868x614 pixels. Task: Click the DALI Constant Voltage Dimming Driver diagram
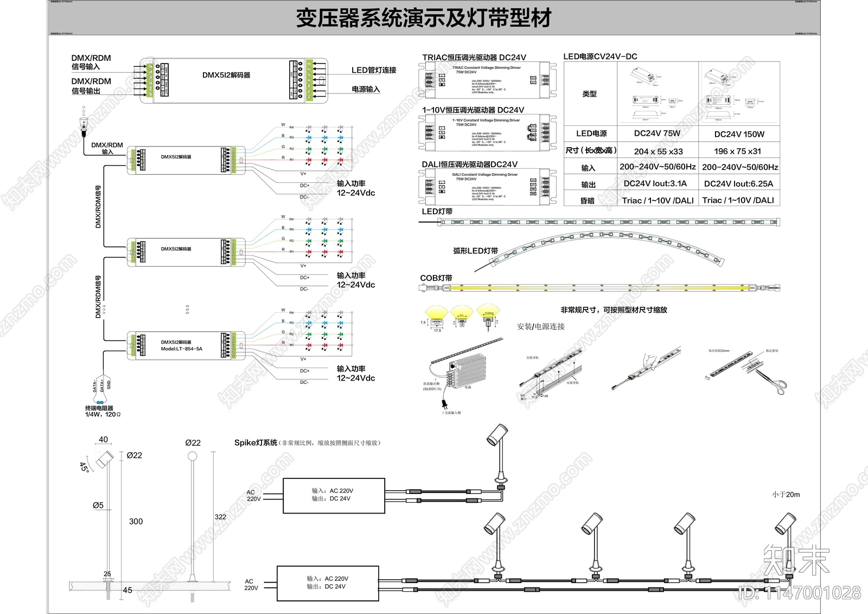(487, 187)
